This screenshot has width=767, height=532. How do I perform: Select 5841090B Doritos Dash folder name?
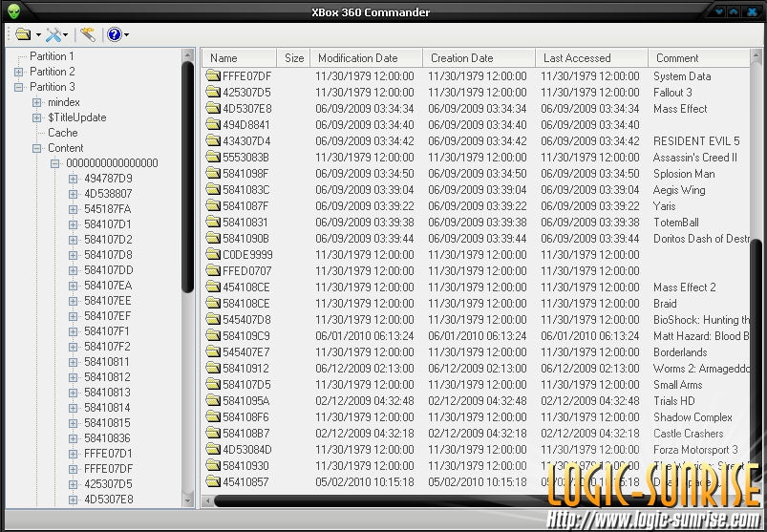pyautogui.click(x=245, y=239)
